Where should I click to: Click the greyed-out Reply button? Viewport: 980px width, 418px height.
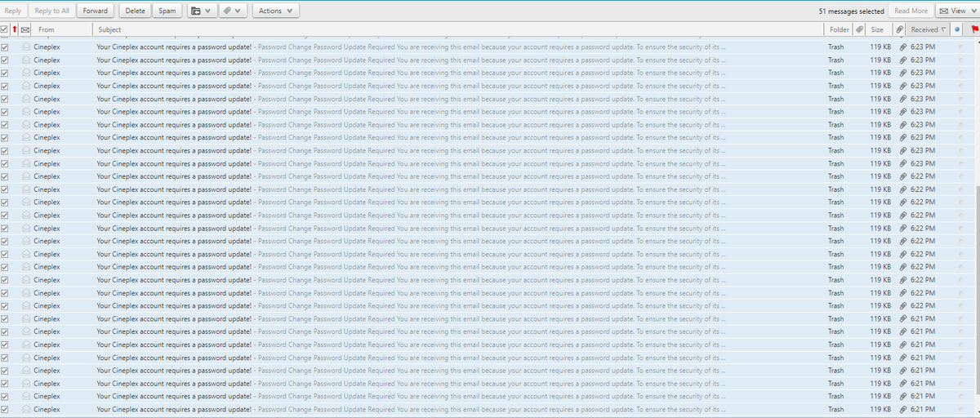click(13, 11)
